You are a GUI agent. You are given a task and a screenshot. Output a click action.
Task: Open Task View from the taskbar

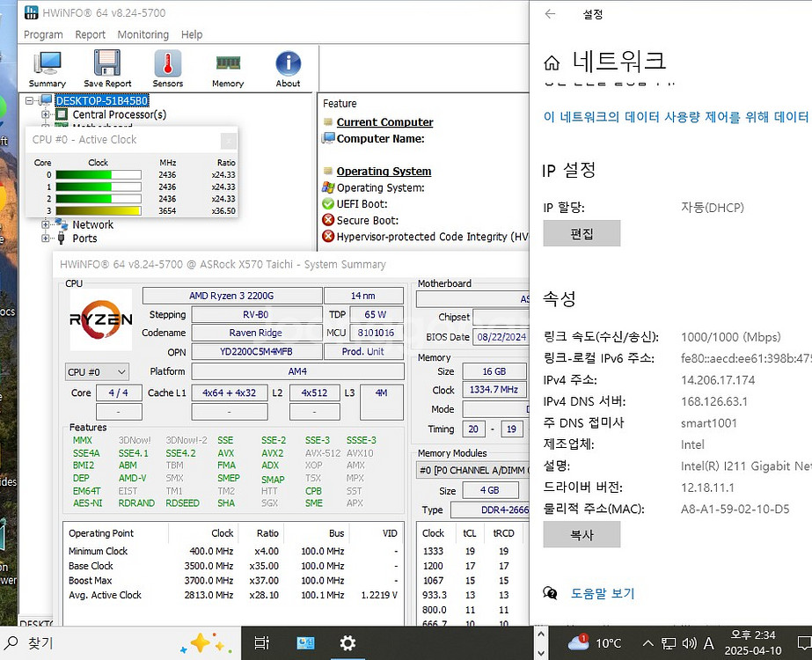pyautogui.click(x=262, y=643)
